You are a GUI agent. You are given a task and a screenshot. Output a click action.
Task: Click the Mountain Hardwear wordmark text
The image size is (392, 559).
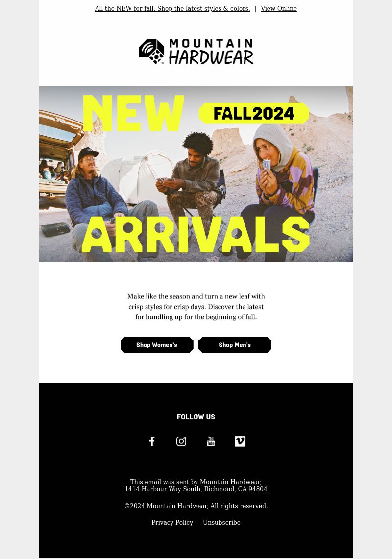click(211, 51)
